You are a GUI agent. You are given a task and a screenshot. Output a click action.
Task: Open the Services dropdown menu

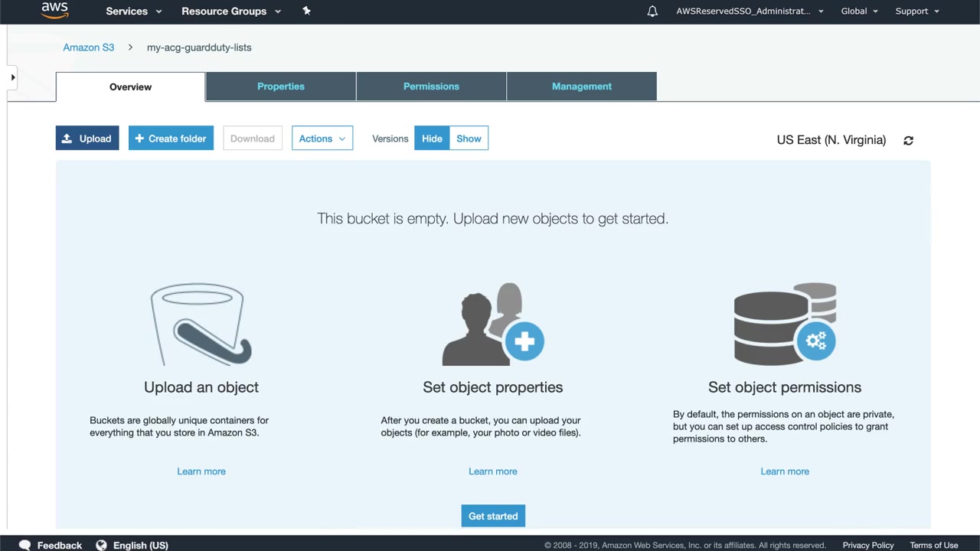(x=134, y=11)
